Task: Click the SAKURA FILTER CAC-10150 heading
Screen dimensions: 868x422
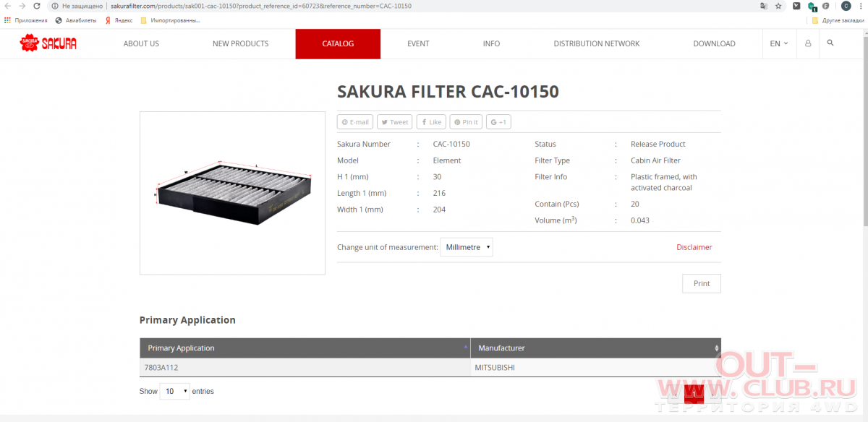Action: coord(448,92)
